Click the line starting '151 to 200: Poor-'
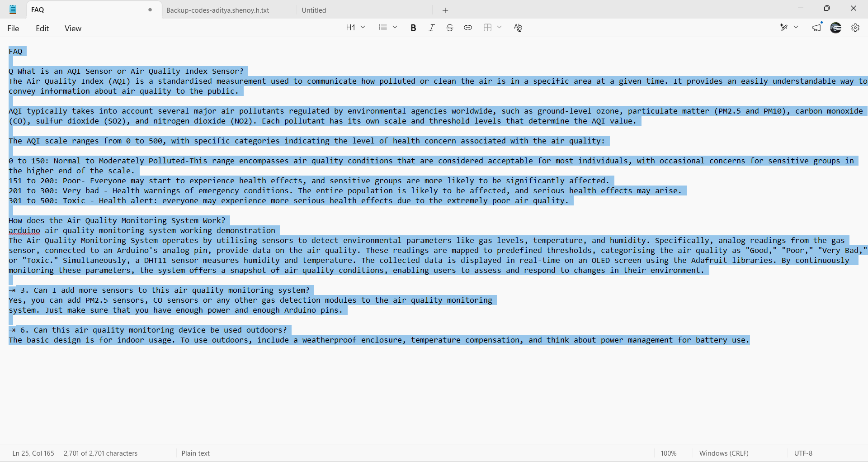Image resolution: width=868 pixels, height=462 pixels. [x=309, y=181]
